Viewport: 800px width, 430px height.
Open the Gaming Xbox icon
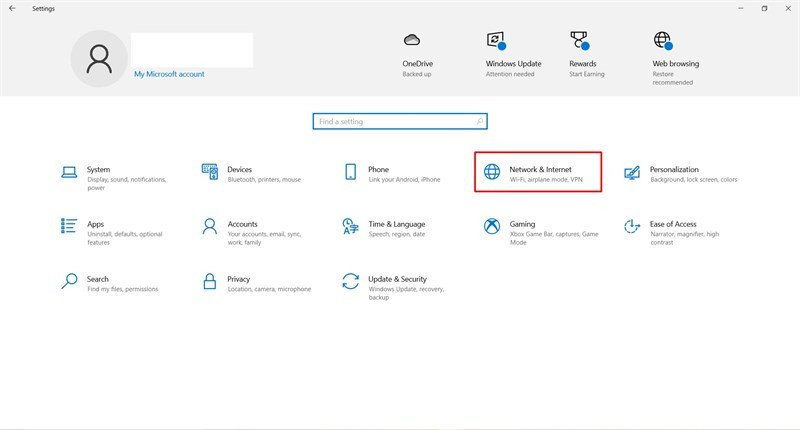(x=492, y=226)
